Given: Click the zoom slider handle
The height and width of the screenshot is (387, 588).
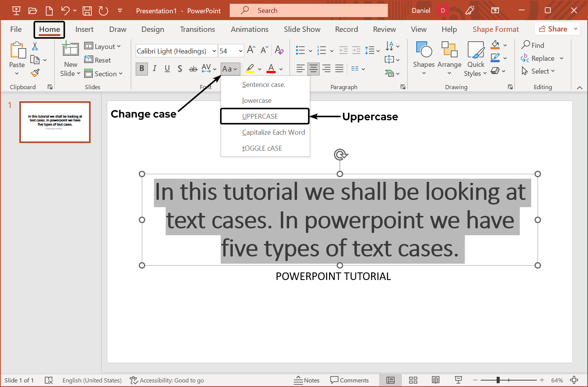Looking at the screenshot, I should point(498,380).
